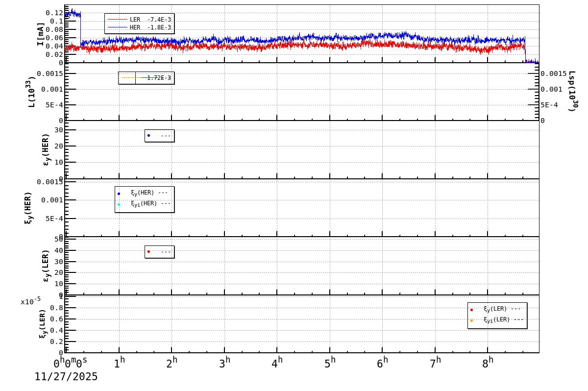This screenshot has height=391, width=588.
Task: Select the cyan ξyi(HER) legend marker
Action: point(119,203)
